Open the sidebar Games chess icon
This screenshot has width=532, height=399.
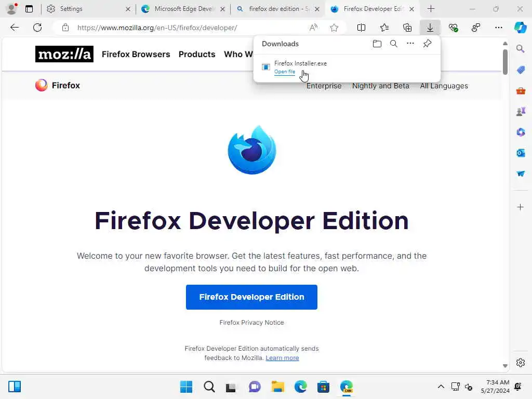pyautogui.click(x=521, y=111)
